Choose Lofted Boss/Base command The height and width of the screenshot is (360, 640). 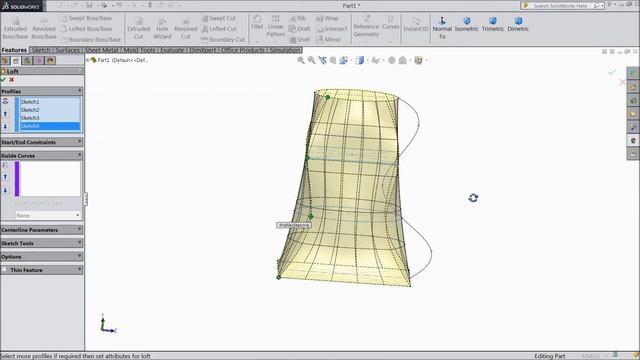[x=86, y=29]
